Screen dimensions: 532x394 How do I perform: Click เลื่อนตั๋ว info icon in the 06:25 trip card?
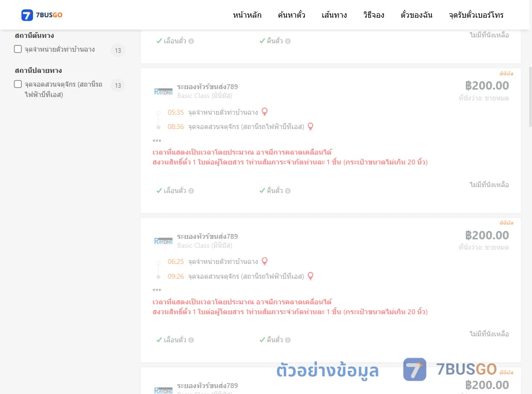pyautogui.click(x=191, y=340)
